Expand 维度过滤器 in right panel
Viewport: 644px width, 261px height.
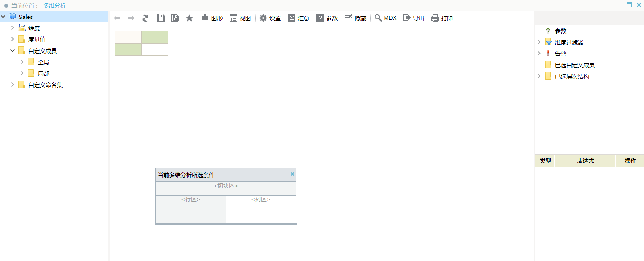click(539, 42)
